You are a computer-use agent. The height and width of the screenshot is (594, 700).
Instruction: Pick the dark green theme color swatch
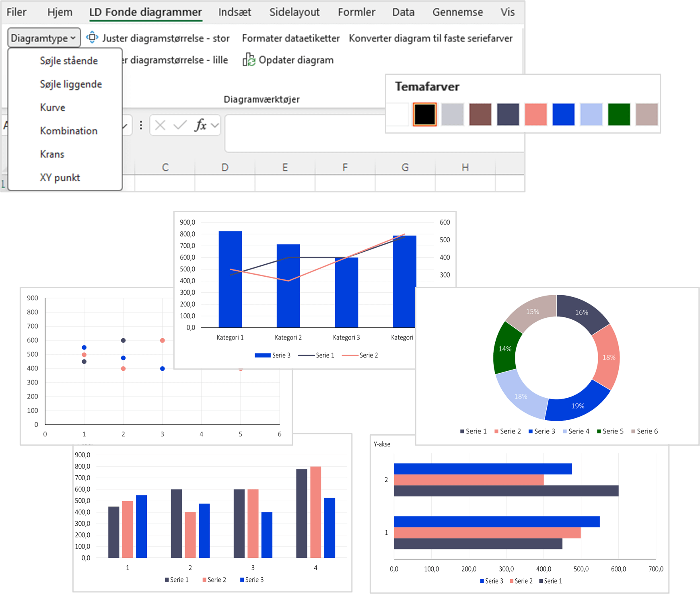click(619, 115)
